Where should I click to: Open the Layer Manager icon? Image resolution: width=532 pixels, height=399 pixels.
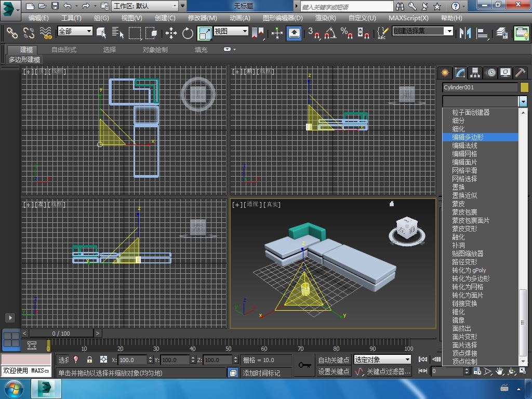point(501,33)
